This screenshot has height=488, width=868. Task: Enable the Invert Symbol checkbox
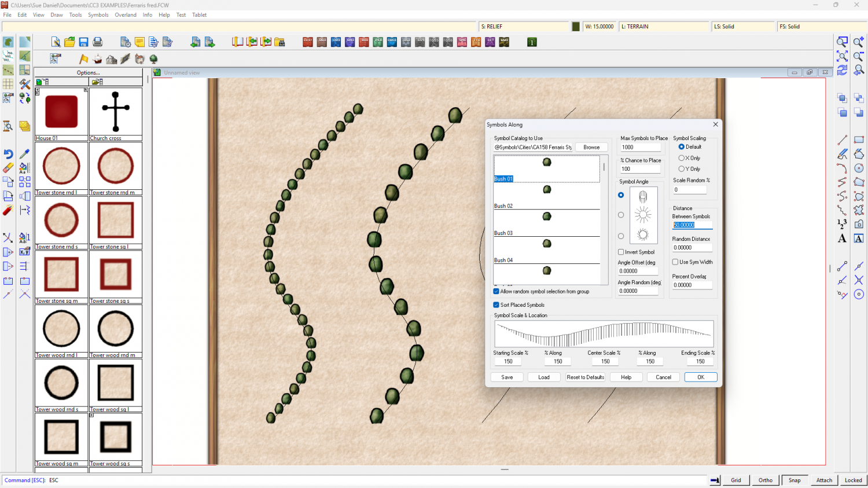point(621,252)
